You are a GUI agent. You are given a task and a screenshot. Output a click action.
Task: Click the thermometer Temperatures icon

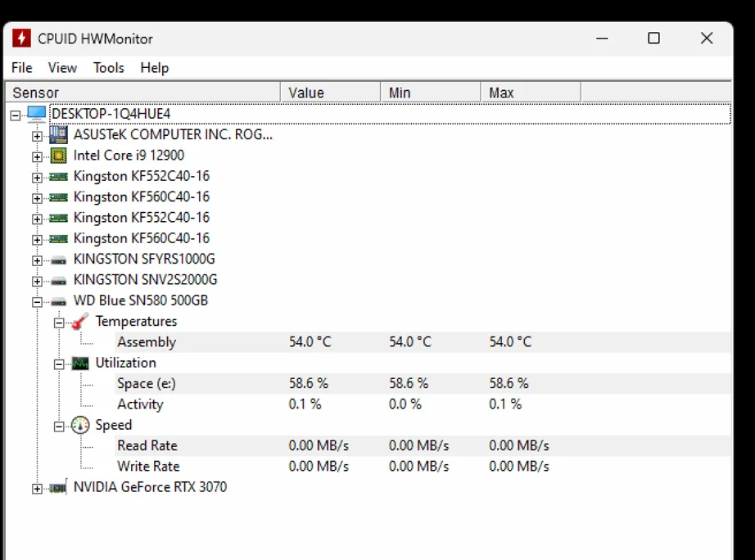(79, 322)
